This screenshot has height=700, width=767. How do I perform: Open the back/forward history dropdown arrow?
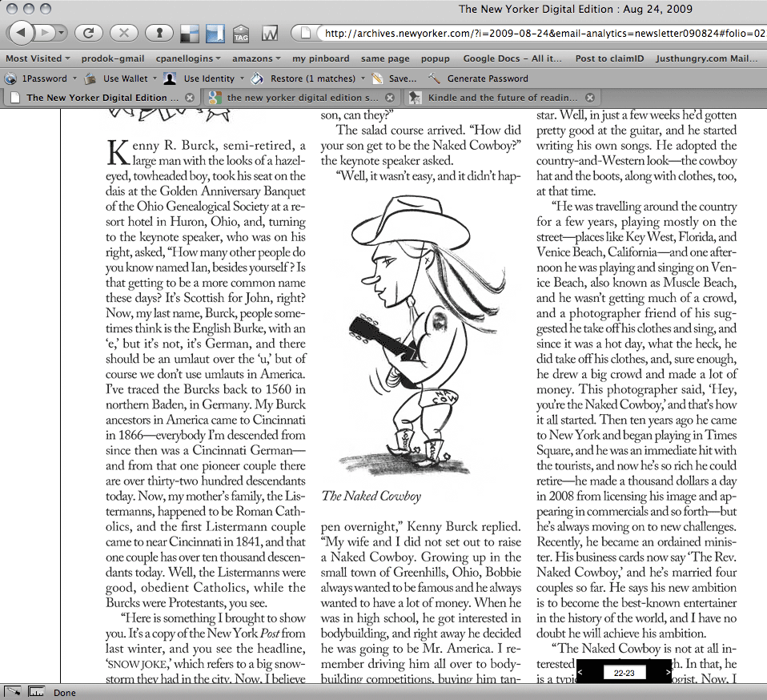coord(61,33)
